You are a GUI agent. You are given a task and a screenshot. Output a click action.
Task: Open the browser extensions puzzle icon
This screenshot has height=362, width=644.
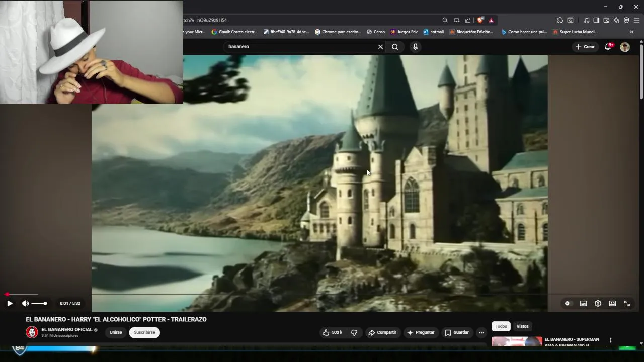[x=560, y=20]
